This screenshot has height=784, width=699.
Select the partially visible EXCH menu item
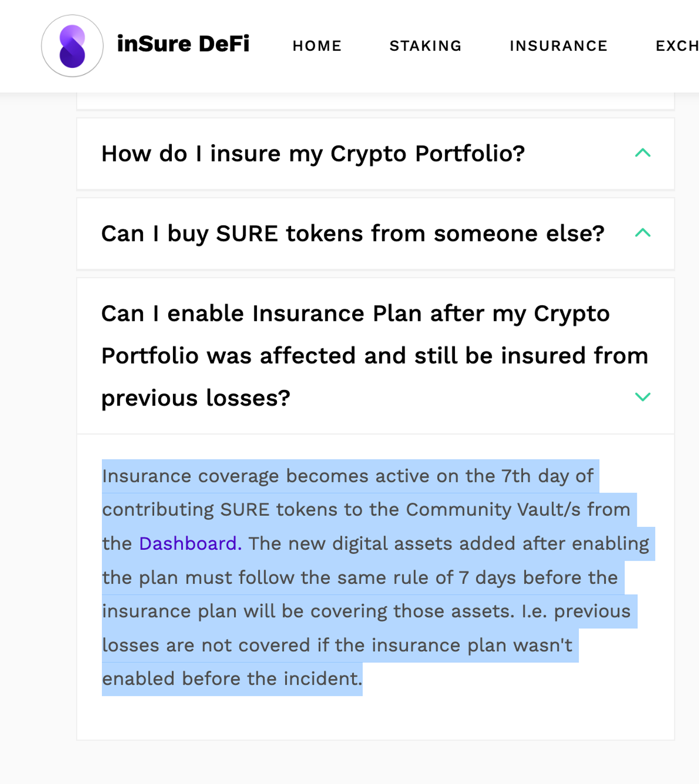[x=677, y=46]
